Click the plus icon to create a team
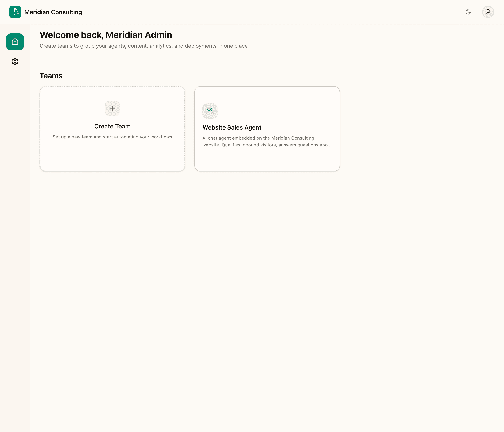The height and width of the screenshot is (432, 504). [112, 108]
